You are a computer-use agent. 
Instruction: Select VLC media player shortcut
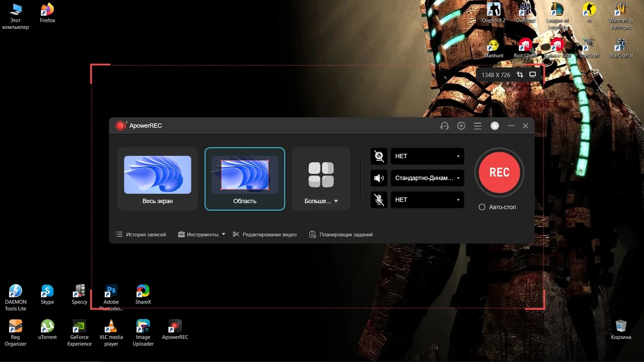111,333
